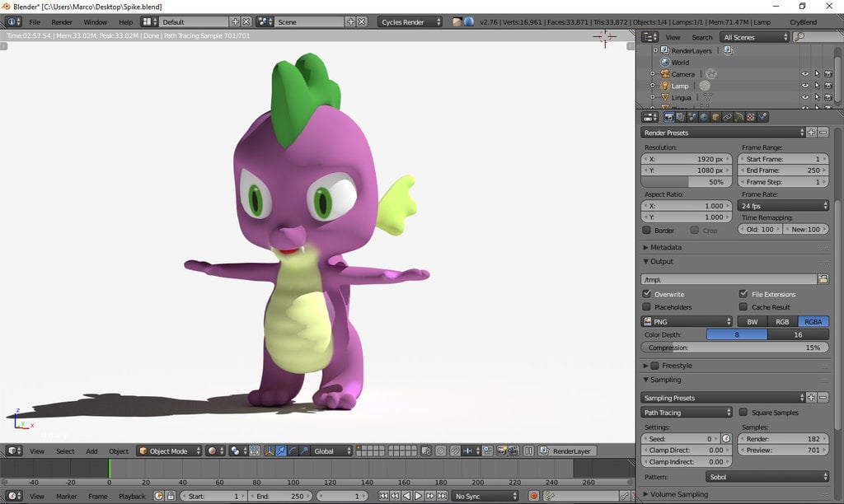Adjust the Compression 15% slider
The width and height of the screenshot is (844, 504).
pos(734,348)
